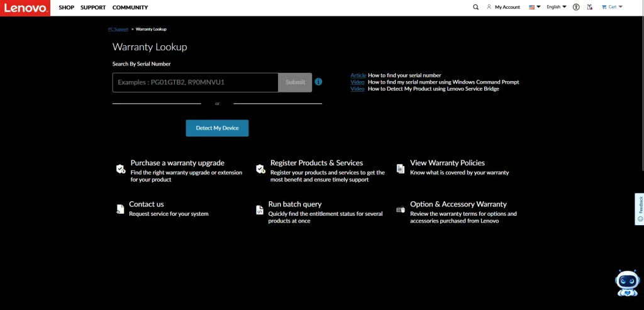Open the SHOP menu
The height and width of the screenshot is (310, 644).
pyautogui.click(x=67, y=8)
